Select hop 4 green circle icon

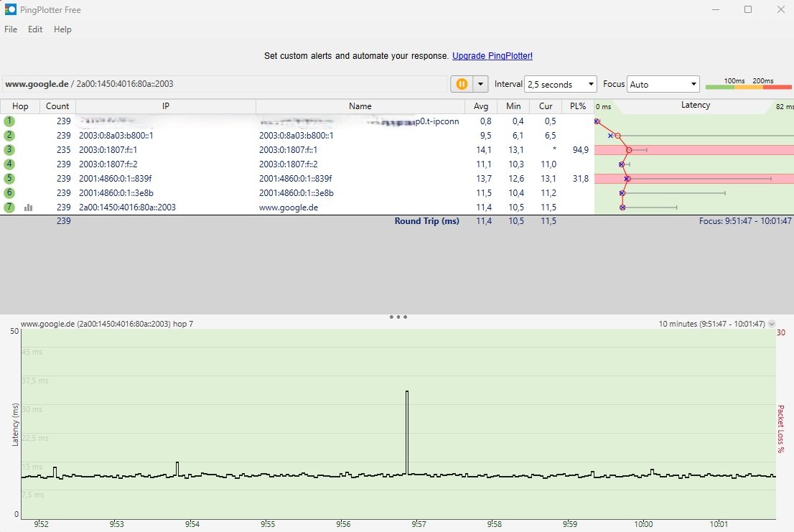(9, 164)
